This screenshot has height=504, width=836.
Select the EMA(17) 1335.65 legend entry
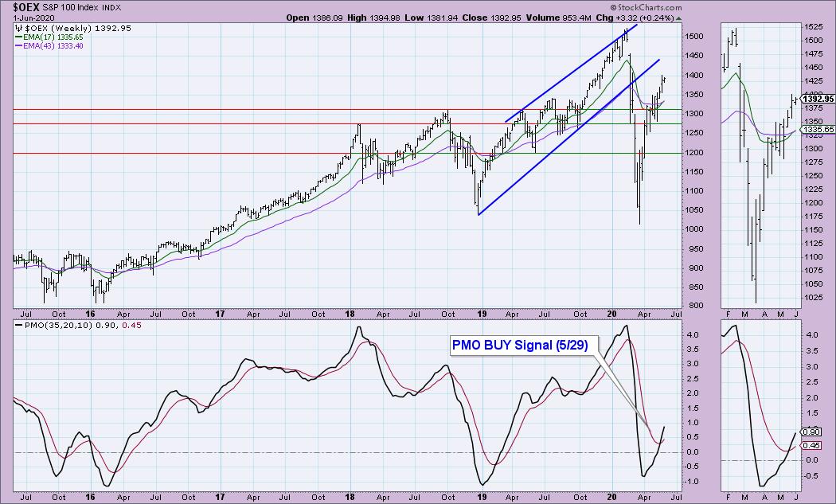tap(53, 37)
